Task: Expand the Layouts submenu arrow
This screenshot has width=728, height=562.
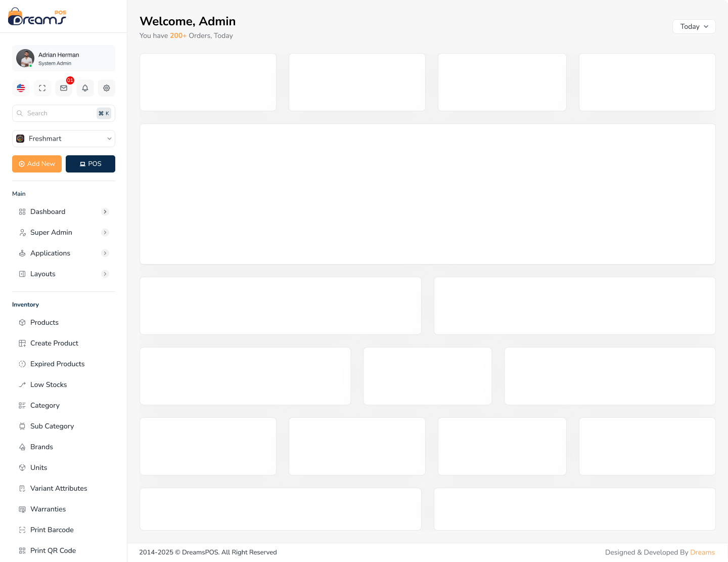Action: tap(105, 274)
